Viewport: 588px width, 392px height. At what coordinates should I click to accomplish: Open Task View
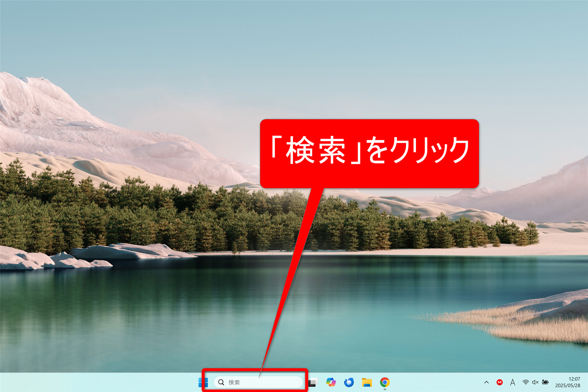[313, 382]
